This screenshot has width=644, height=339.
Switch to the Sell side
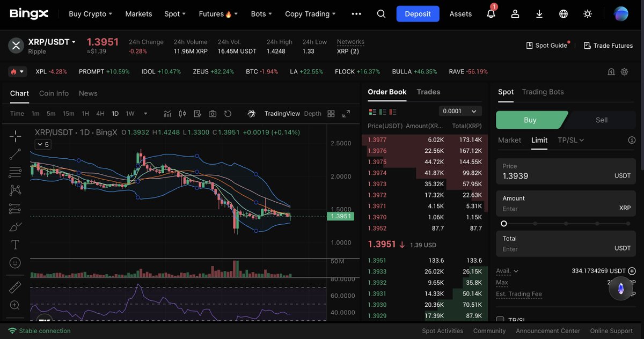point(602,120)
